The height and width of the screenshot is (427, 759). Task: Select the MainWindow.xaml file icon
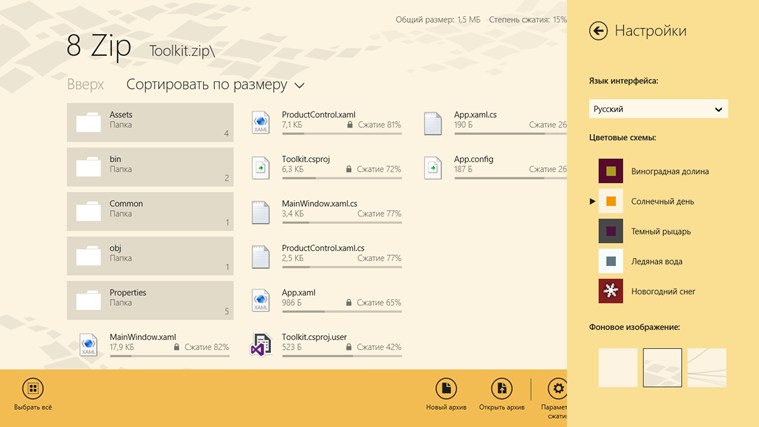point(88,345)
